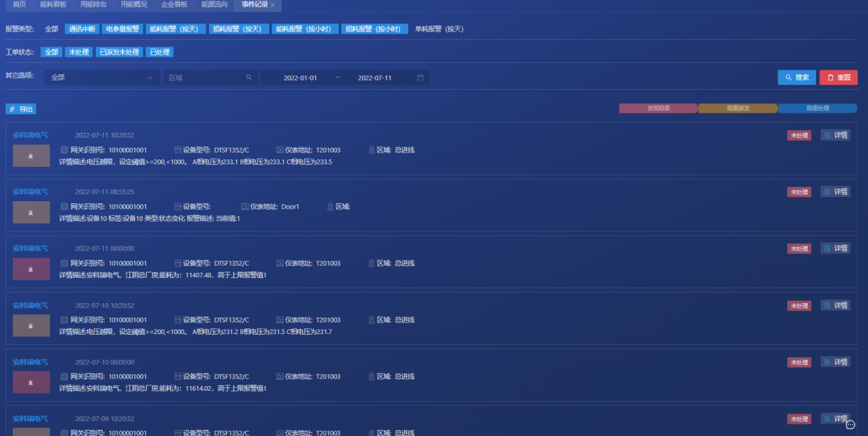The height and width of the screenshot is (436, 868).
Task: Open 详情 for the 2022-07-11 08:55:25 event
Action: point(835,192)
